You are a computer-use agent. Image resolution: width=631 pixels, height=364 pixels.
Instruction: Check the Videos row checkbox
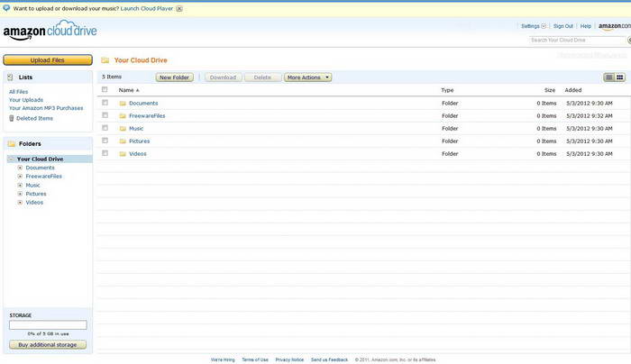tap(105, 153)
